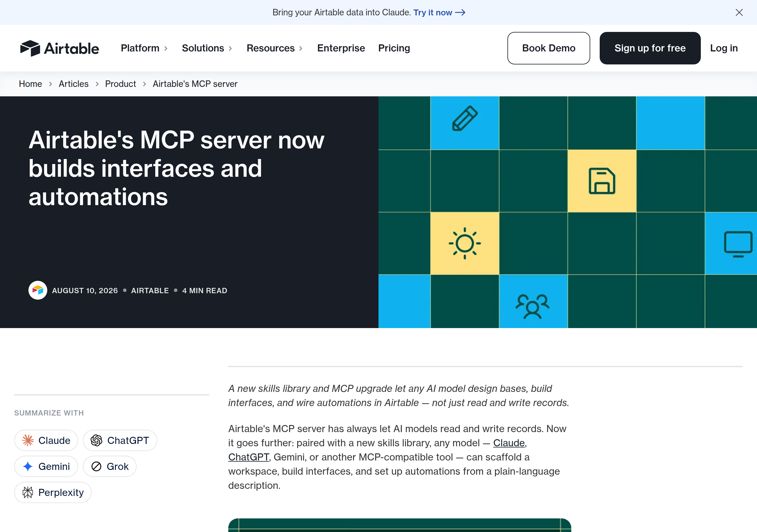Click the pencil icon tile in hero image
The height and width of the screenshot is (532, 757).
(x=465, y=123)
